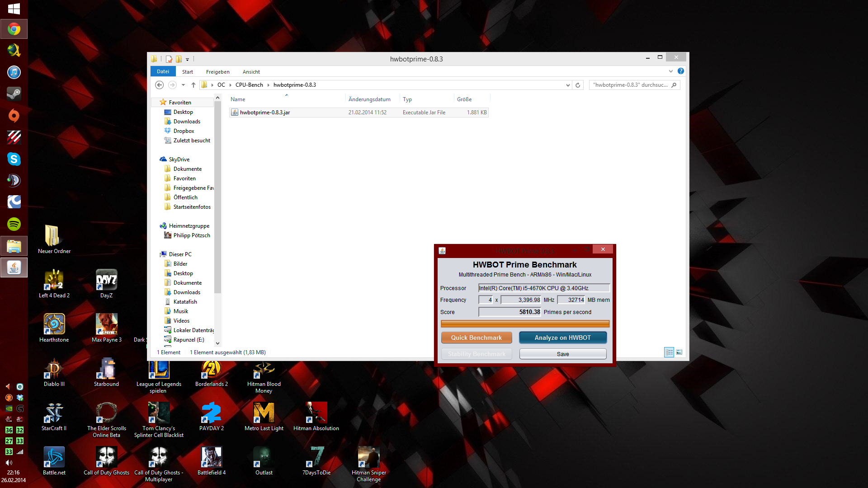Switch Explorer to details view

(669, 352)
